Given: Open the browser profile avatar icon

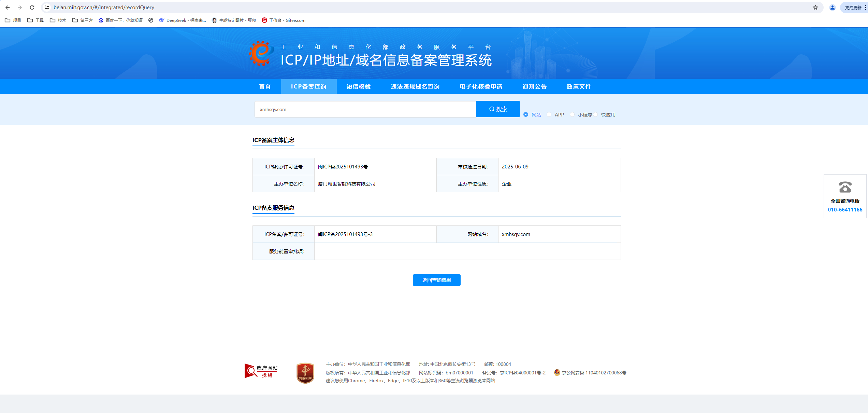Looking at the screenshot, I should (832, 8).
